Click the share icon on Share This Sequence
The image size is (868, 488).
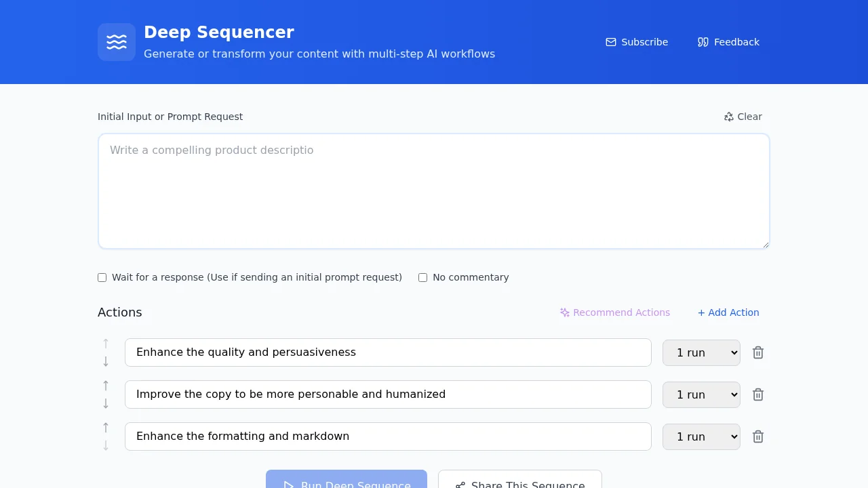[460, 485]
